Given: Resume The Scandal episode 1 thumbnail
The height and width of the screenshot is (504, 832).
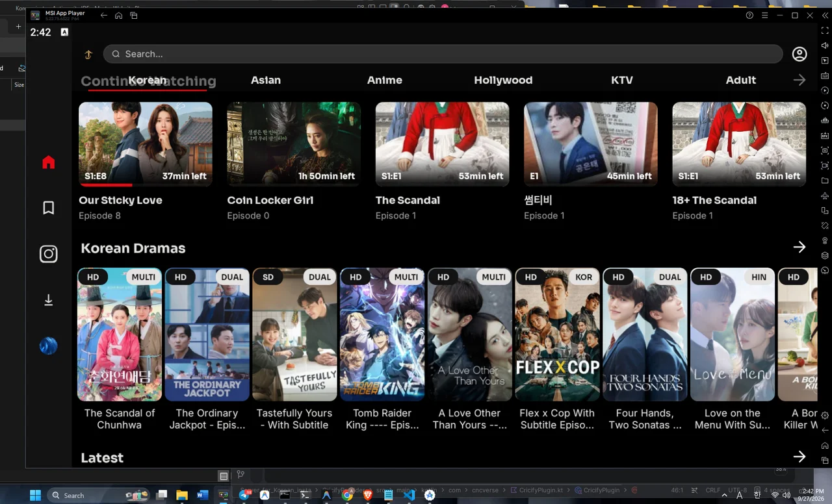Looking at the screenshot, I should pyautogui.click(x=443, y=144).
